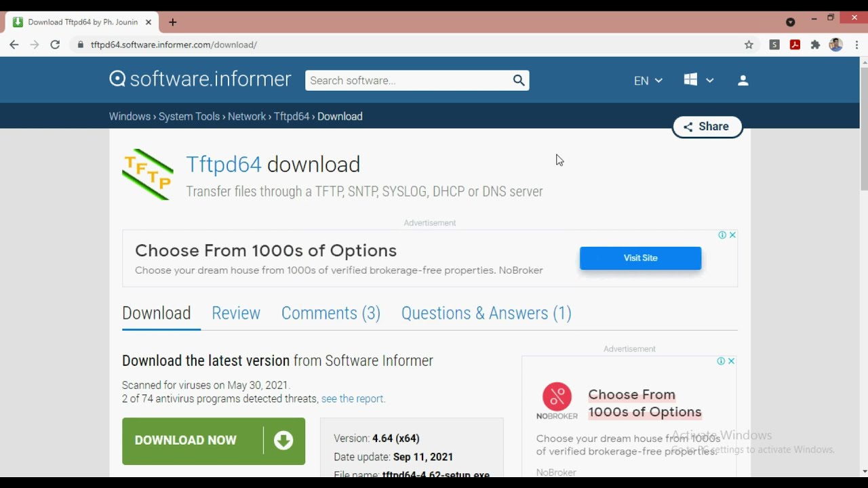This screenshot has height=488, width=868.
Task: Close the top banner advertisement
Action: point(732,235)
